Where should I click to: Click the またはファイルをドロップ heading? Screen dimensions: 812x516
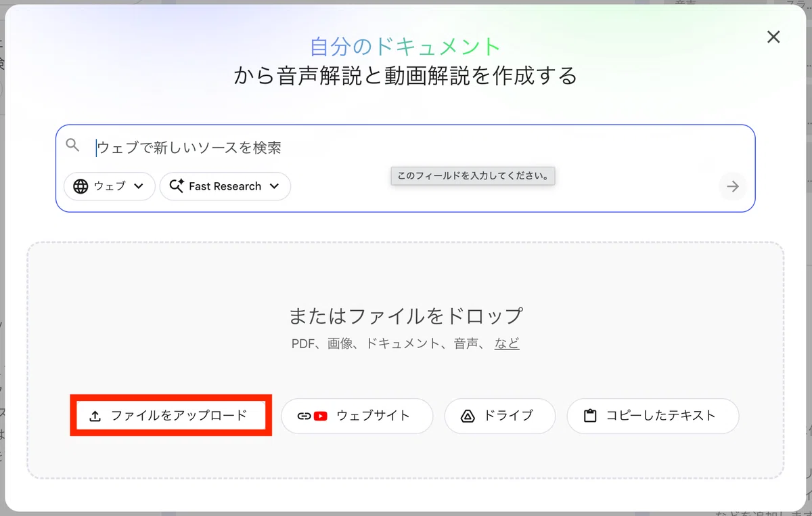[406, 316]
